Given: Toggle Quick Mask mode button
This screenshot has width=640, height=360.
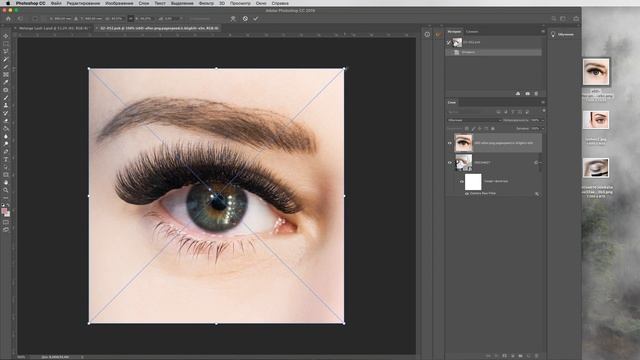Looking at the screenshot, I should click(6, 222).
